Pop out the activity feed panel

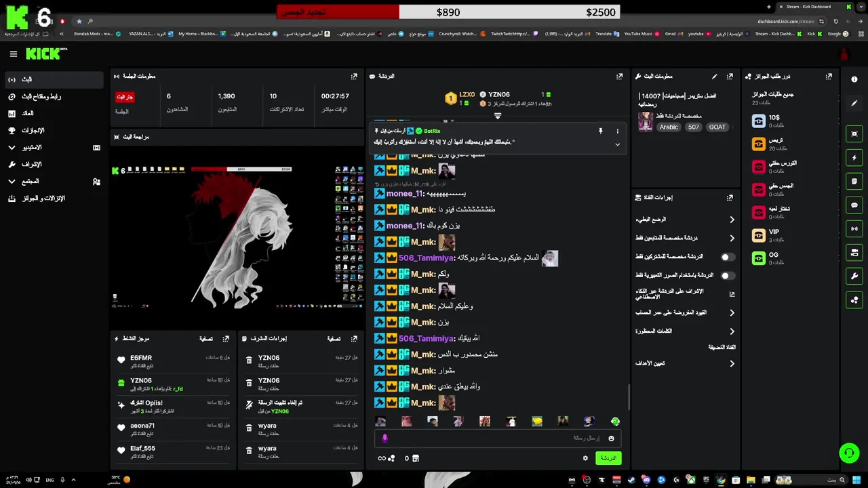tap(226, 338)
